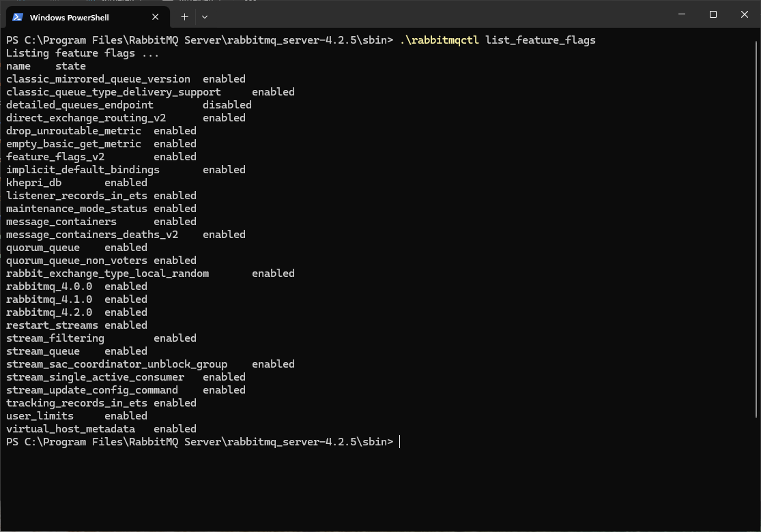The image size is (761, 532).
Task: Click feature_flags_v2 row
Action: [x=102, y=157]
